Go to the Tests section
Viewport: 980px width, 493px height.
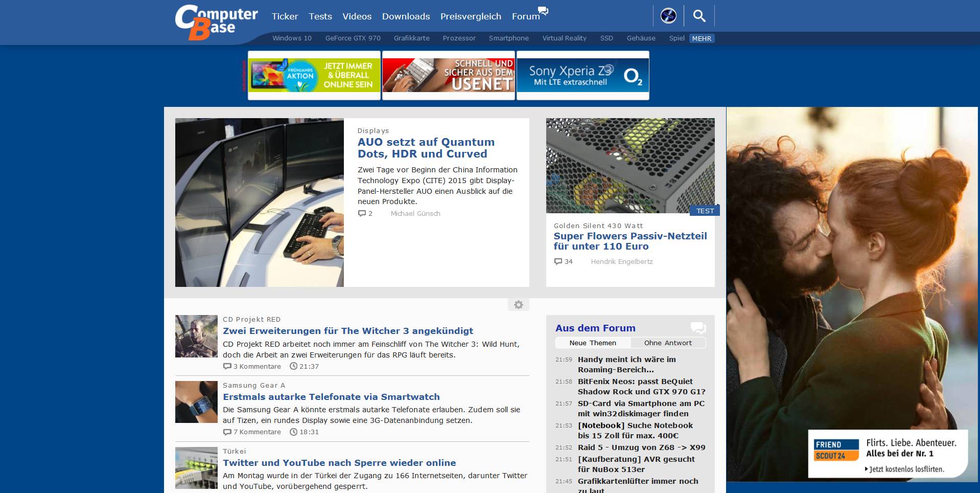[x=320, y=16]
